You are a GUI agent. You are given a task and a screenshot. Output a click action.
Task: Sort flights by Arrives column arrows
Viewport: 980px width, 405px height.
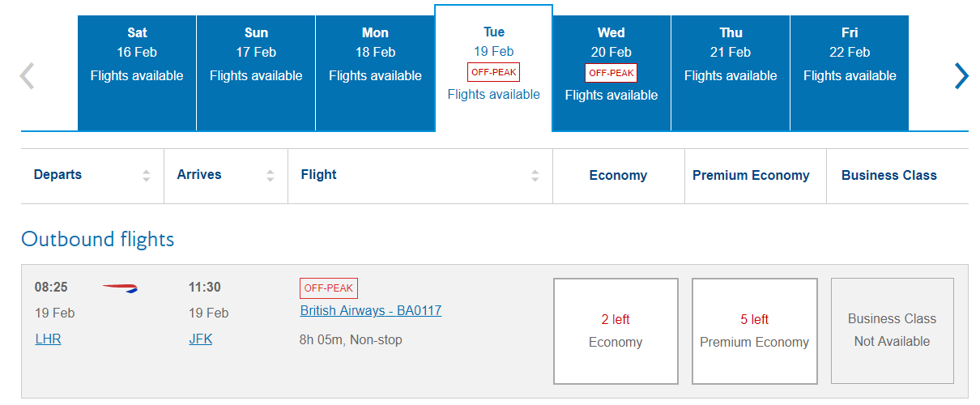pos(270,175)
